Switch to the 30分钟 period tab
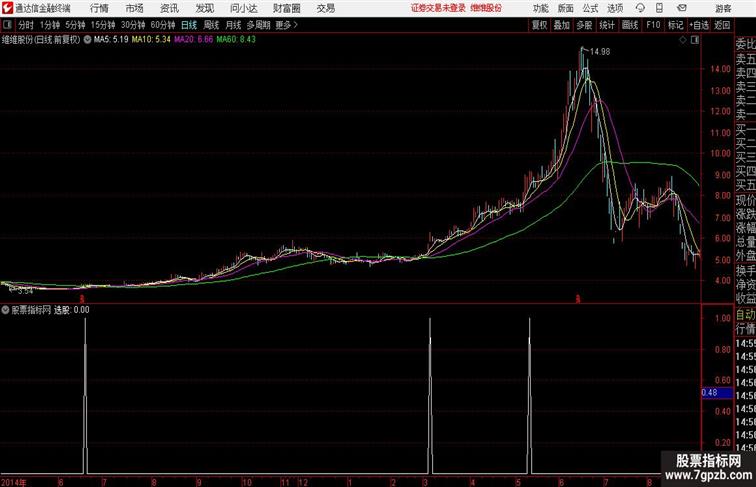Screen dimensions: 756x487 (133, 25)
